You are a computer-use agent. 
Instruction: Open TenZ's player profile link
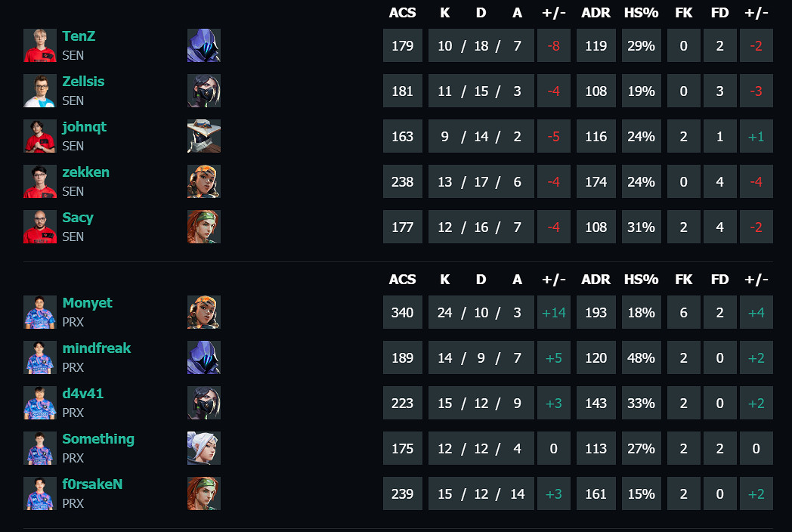point(79,36)
